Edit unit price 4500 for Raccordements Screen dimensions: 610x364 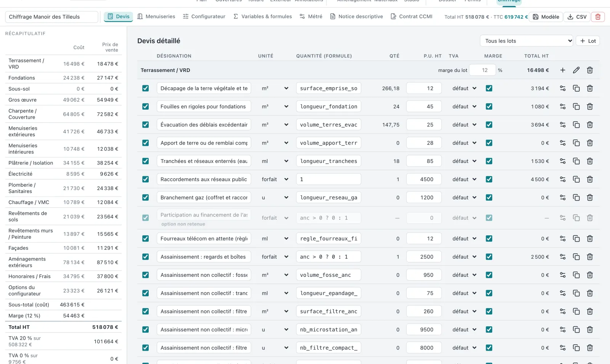(x=424, y=179)
